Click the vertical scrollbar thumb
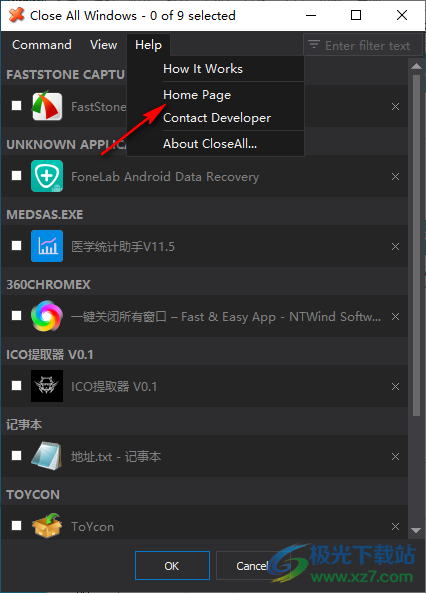Image resolution: width=426 pixels, height=593 pixels. 416,245
